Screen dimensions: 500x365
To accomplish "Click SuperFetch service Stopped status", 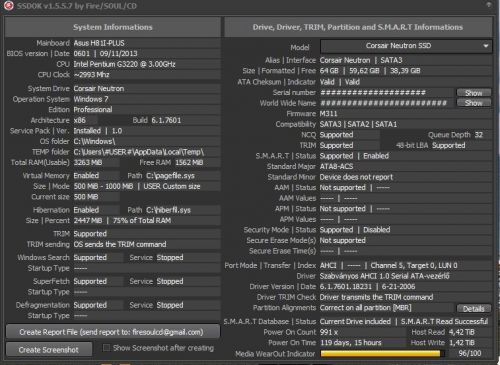I will [x=170, y=281].
